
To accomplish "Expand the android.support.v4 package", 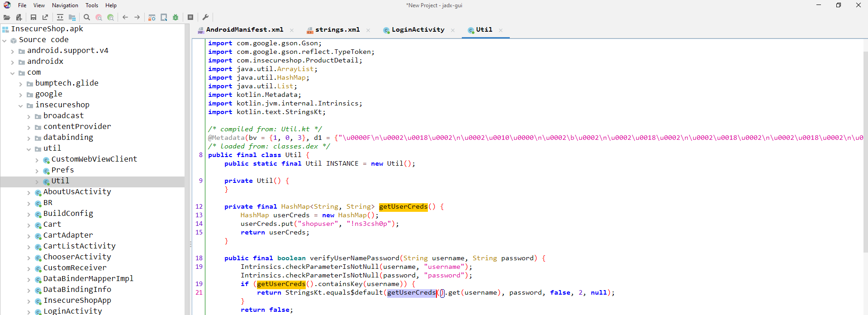I will [x=12, y=51].
